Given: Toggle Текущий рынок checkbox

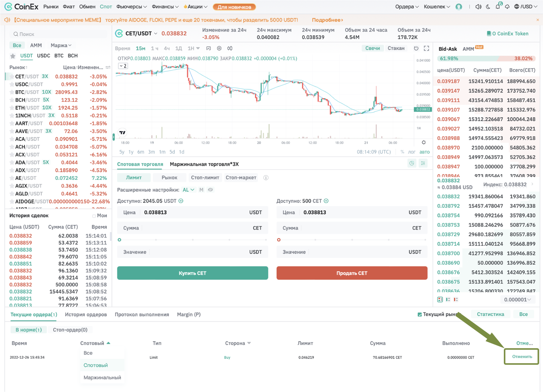Looking at the screenshot, I should [420, 314].
